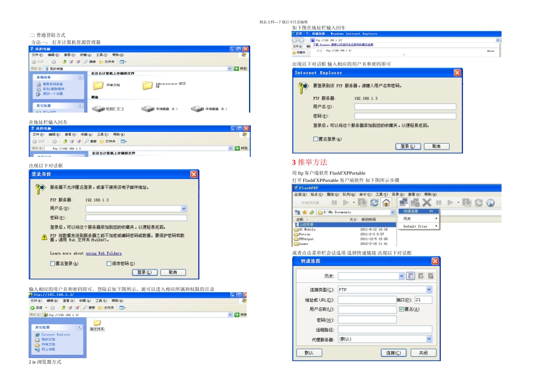Click the 搜索 toolbar icon in the ftp://192.168.1.3/ window
Image resolution: width=554 pixels, height=392 pixels.
pos(89,307)
